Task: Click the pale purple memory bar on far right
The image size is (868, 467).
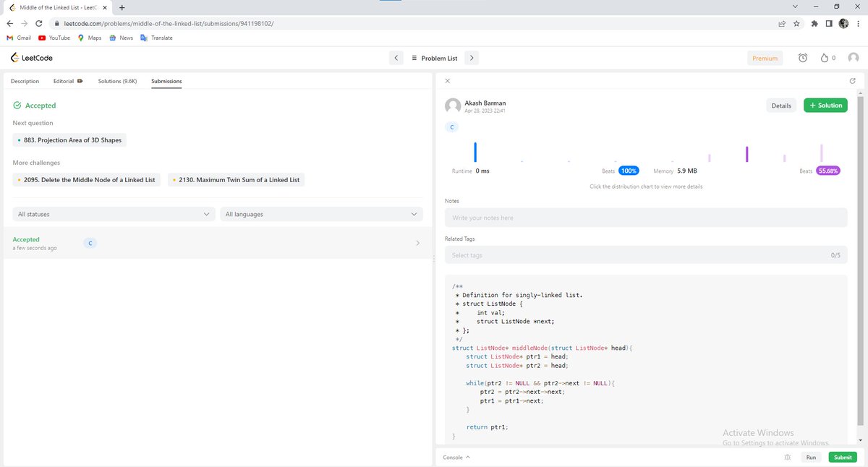Action: click(822, 153)
